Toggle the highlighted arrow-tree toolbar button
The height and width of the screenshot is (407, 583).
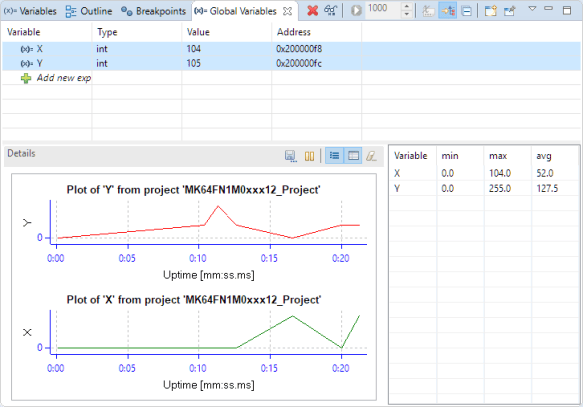coord(448,11)
